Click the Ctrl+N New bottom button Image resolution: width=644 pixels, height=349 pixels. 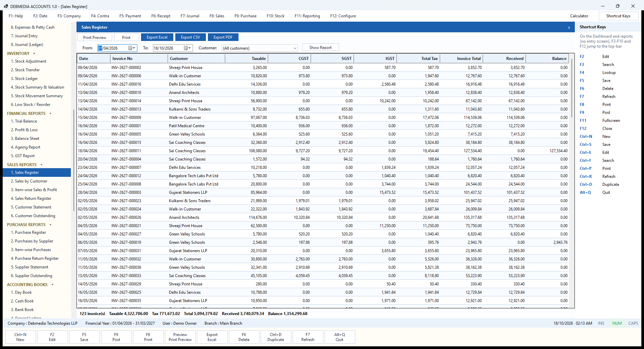pyautogui.click(x=20, y=337)
